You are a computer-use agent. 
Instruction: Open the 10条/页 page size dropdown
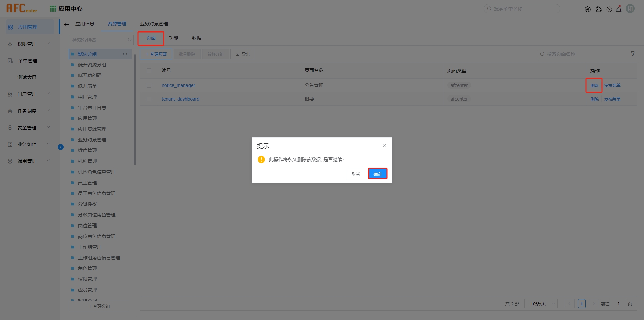541,304
